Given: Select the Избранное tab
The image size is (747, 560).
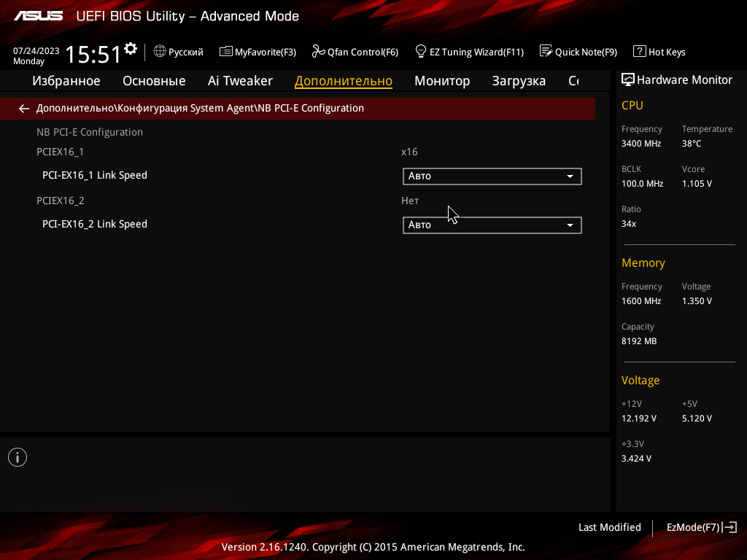Looking at the screenshot, I should point(66,81).
